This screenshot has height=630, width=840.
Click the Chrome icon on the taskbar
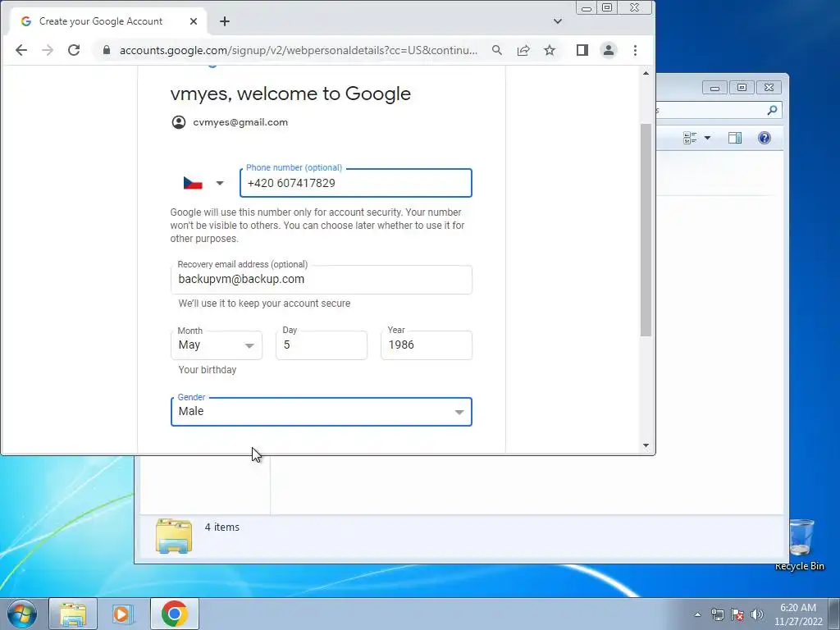pos(174,614)
